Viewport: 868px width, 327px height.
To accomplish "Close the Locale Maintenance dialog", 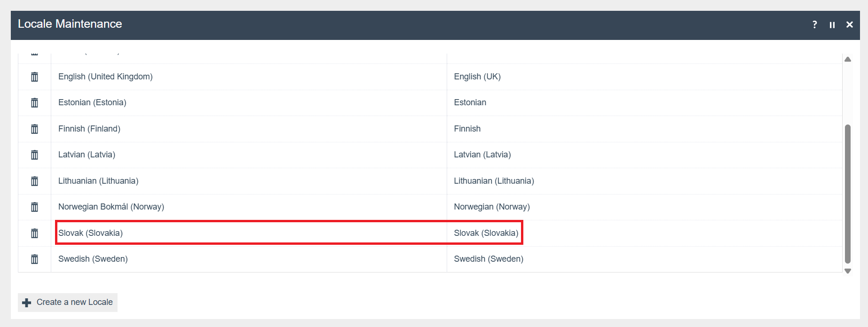I will tap(849, 24).
